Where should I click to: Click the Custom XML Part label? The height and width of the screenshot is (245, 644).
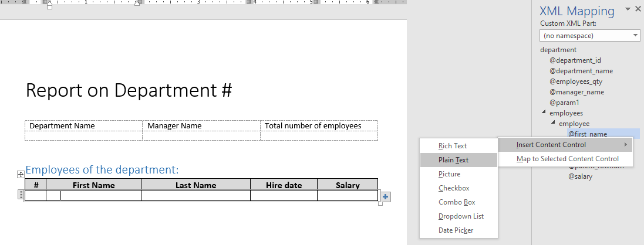coord(568,23)
